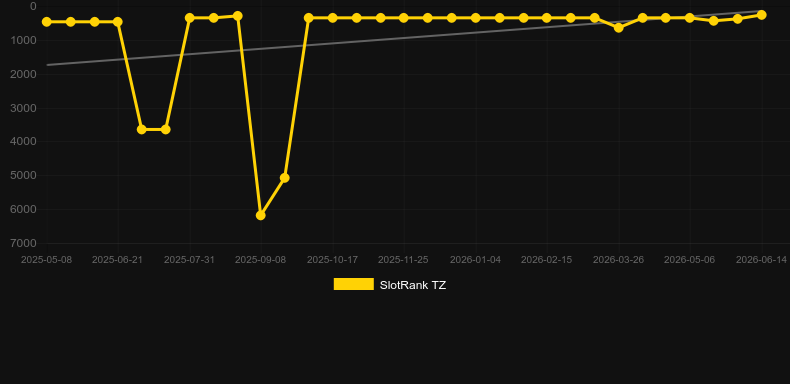Select the data point at 2026-05-06

[690, 18]
